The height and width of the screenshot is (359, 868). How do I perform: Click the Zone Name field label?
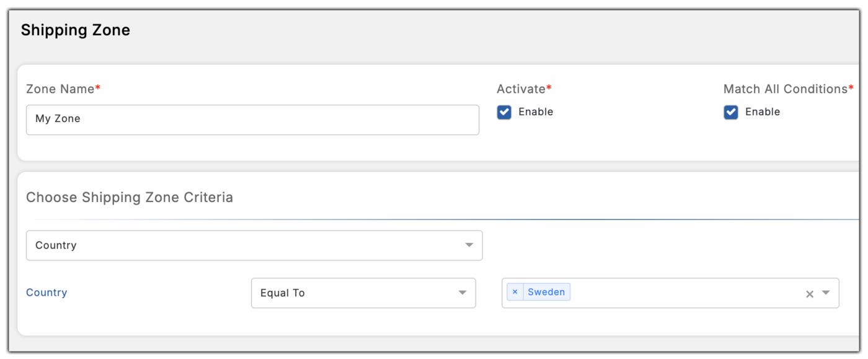click(x=60, y=89)
